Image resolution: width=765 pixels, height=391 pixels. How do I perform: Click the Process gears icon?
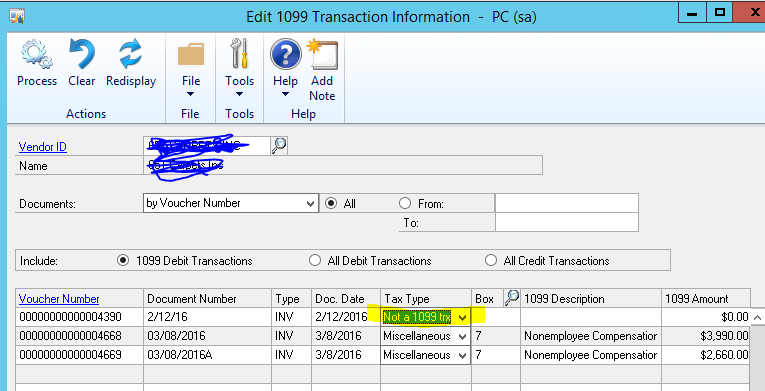pyautogui.click(x=37, y=55)
